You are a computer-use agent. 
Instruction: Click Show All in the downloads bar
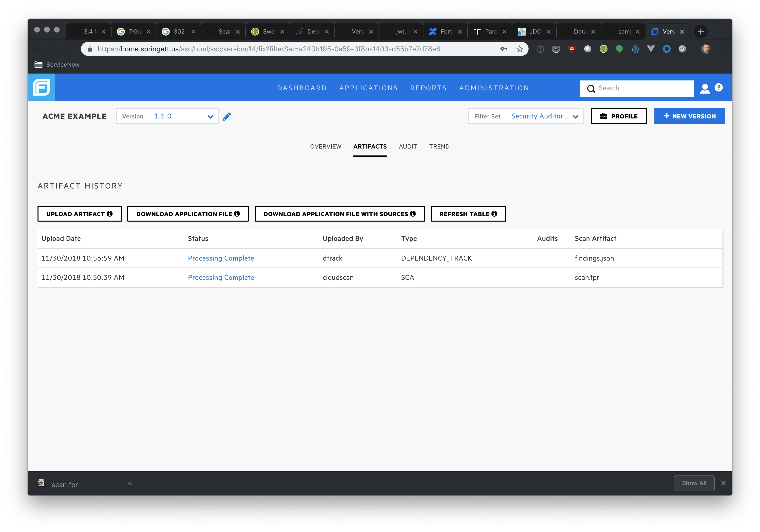coord(694,483)
